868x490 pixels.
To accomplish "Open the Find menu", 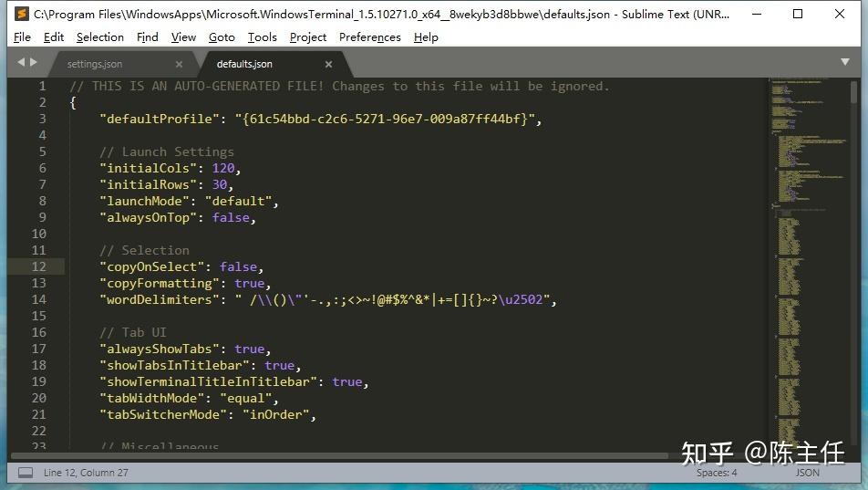I will pyautogui.click(x=148, y=37).
